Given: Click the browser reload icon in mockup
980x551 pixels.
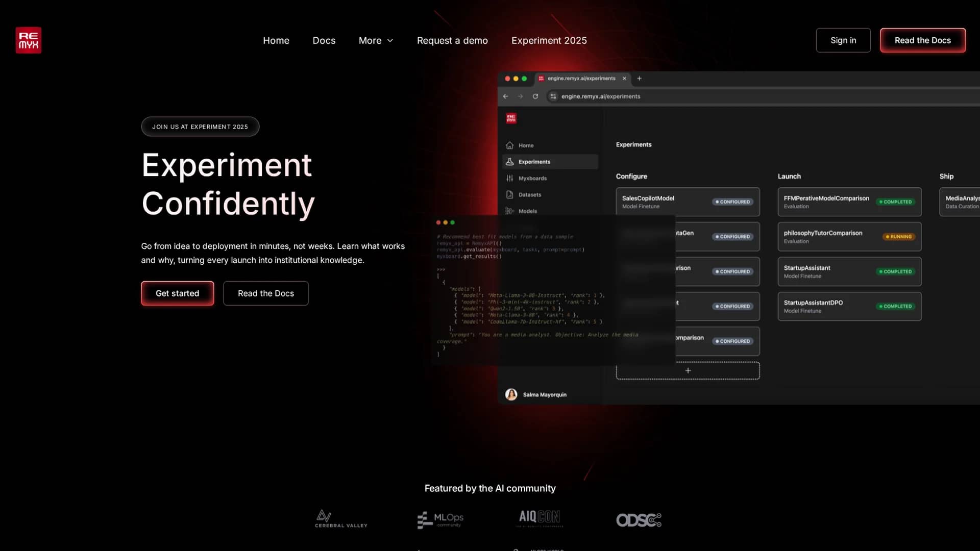Looking at the screenshot, I should (x=535, y=96).
